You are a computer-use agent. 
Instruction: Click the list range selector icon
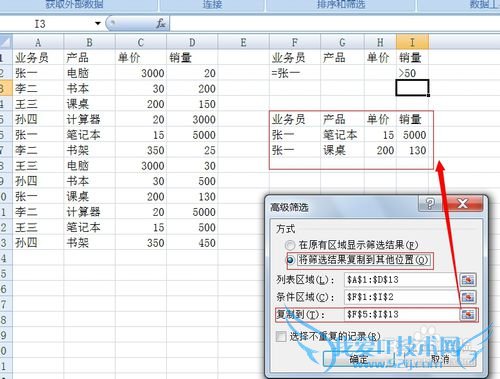468,280
